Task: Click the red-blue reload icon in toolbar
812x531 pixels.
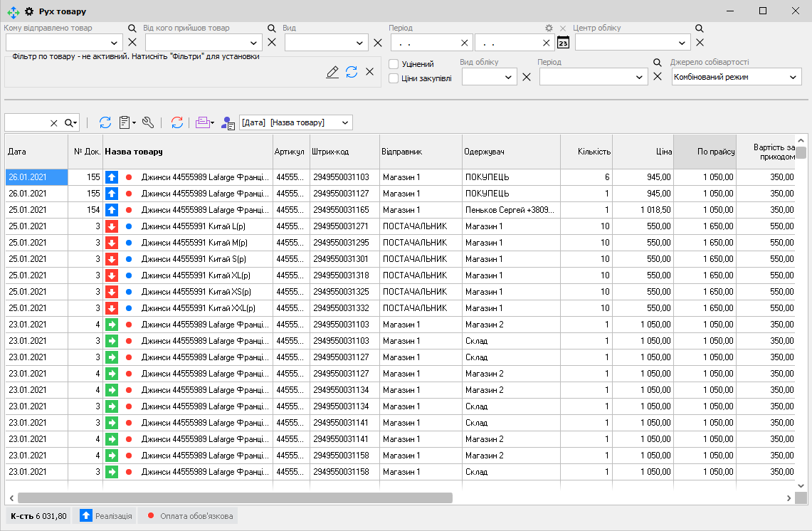Action: (x=177, y=122)
